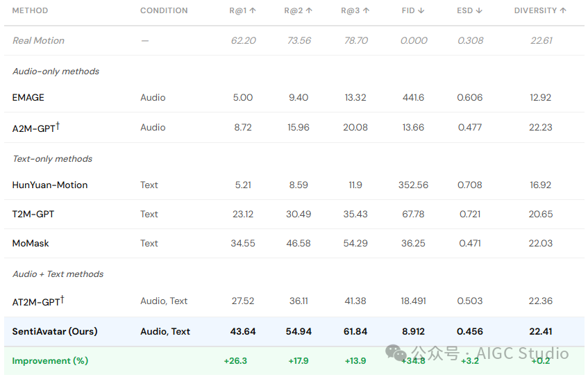Click Real Motion ESD value 0.308
The image size is (588, 377).
coord(470,40)
